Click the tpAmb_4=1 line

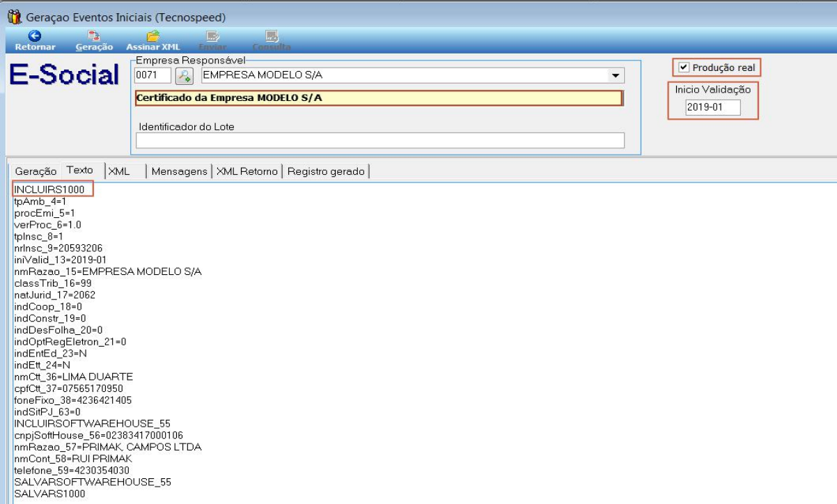pos(40,201)
